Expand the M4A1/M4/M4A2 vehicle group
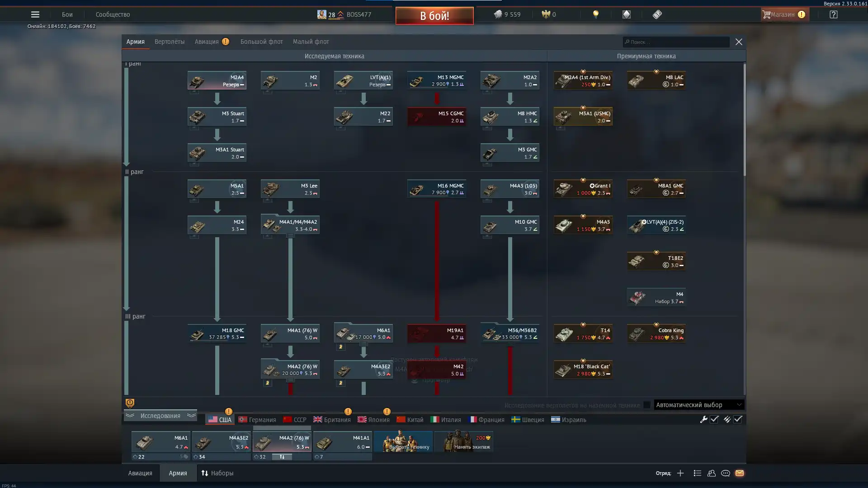868x488 pixels. coord(290,225)
